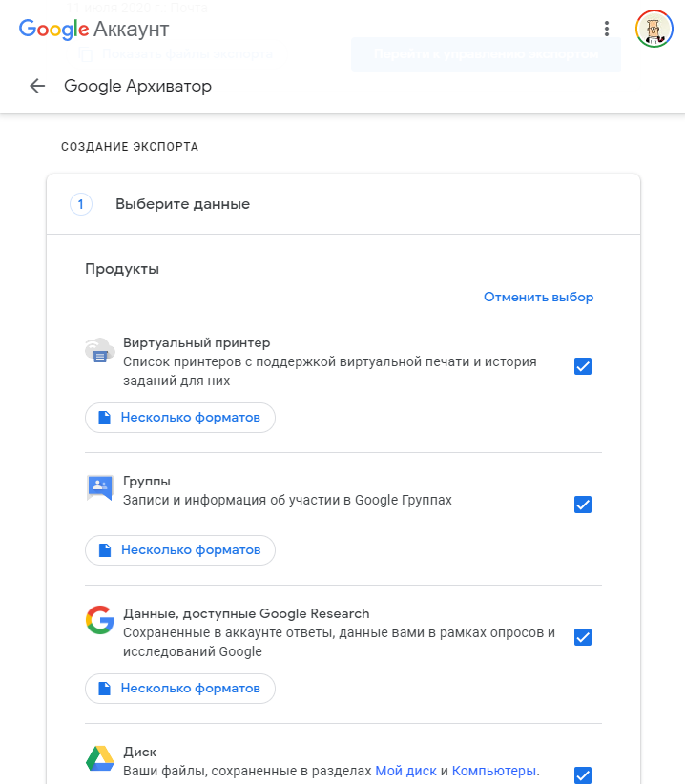
Task: Open formats button under Виртуальный принтер
Action: (x=180, y=418)
